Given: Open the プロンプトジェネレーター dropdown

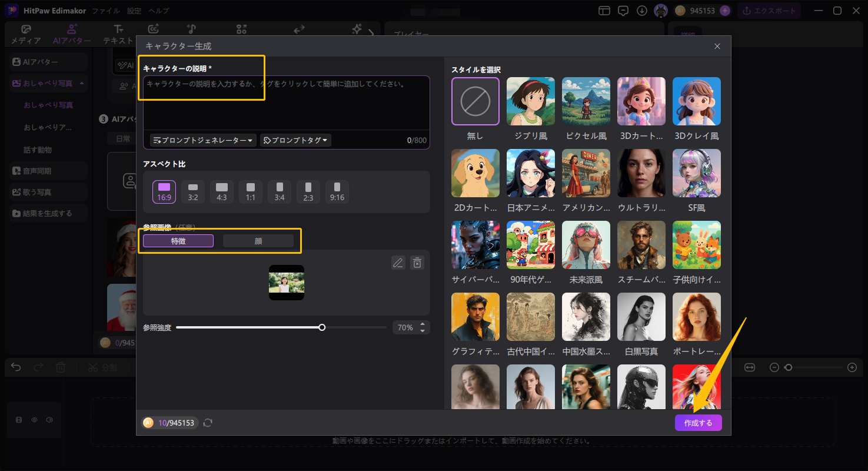Looking at the screenshot, I should [203, 140].
